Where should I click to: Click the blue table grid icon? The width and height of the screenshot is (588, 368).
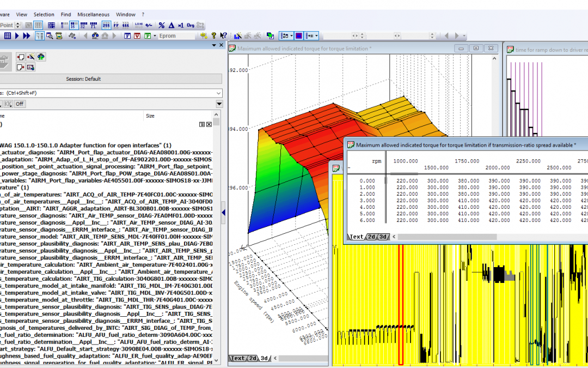7,35
